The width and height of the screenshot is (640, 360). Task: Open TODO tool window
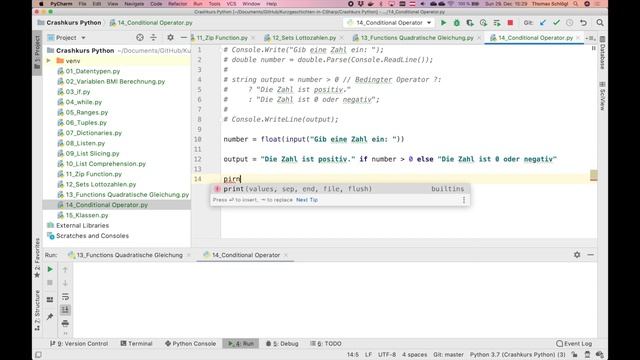326,344
